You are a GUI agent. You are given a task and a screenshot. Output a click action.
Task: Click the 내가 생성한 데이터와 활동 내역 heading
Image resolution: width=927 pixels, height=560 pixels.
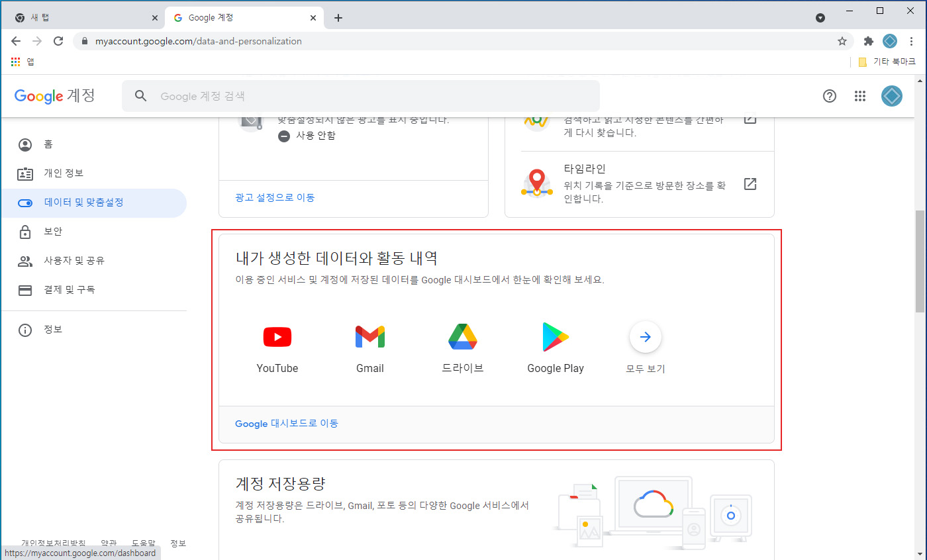(336, 258)
